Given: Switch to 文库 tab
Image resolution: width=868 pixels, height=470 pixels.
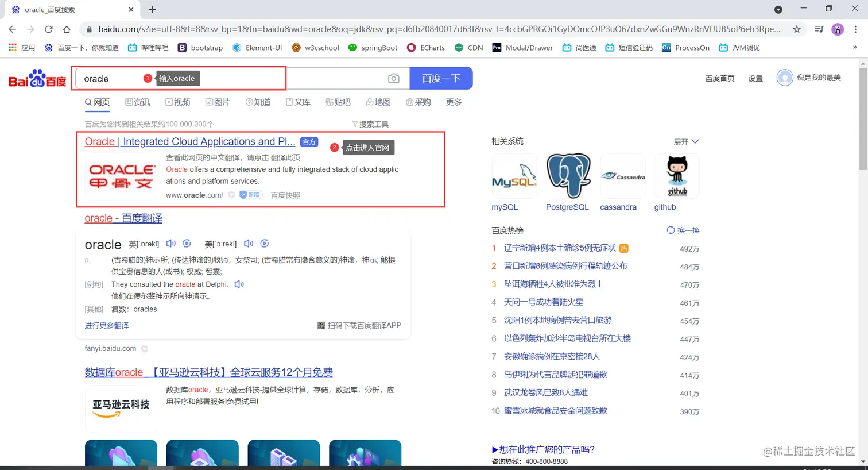Looking at the screenshot, I should click(x=299, y=102).
